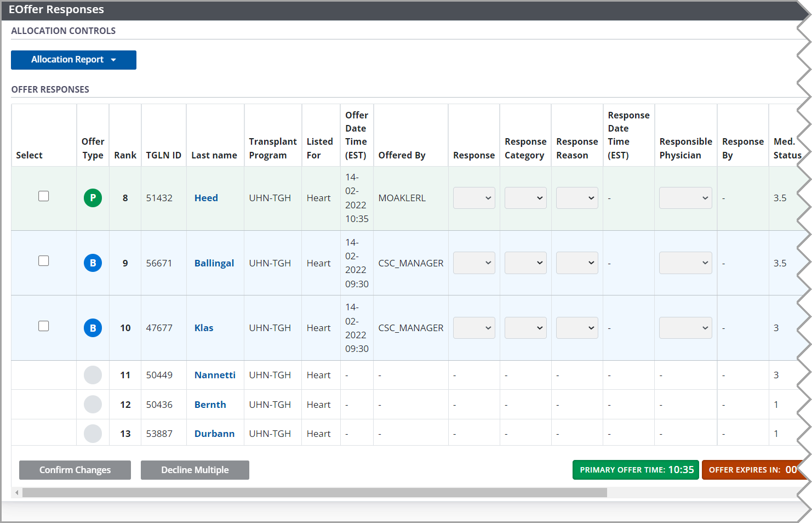Click the blue B offer icon for Ballingal
812x523 pixels.
coord(93,263)
